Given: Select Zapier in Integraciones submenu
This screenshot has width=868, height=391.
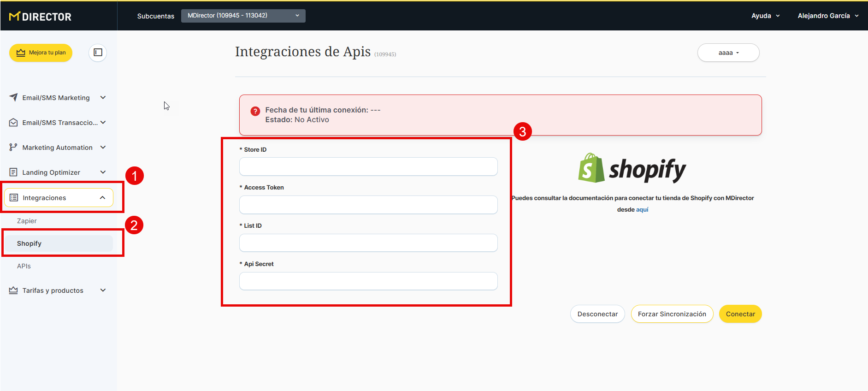Looking at the screenshot, I should click(x=27, y=221).
